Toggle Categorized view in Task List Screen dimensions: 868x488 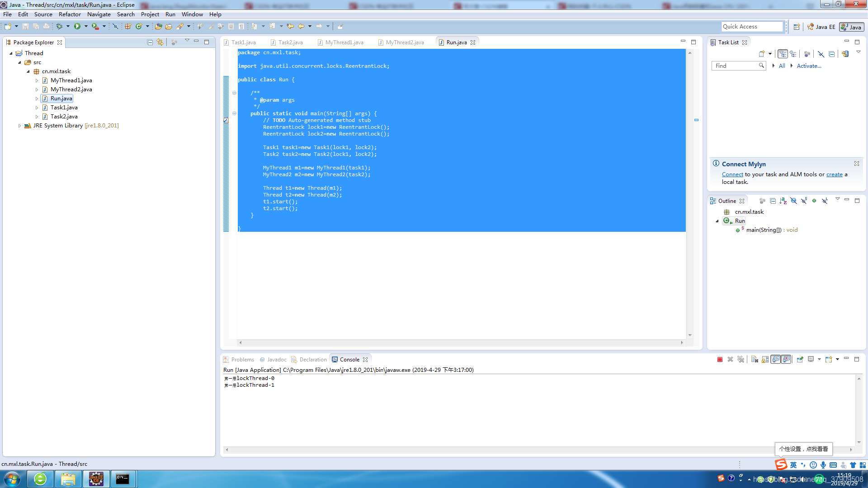(783, 54)
